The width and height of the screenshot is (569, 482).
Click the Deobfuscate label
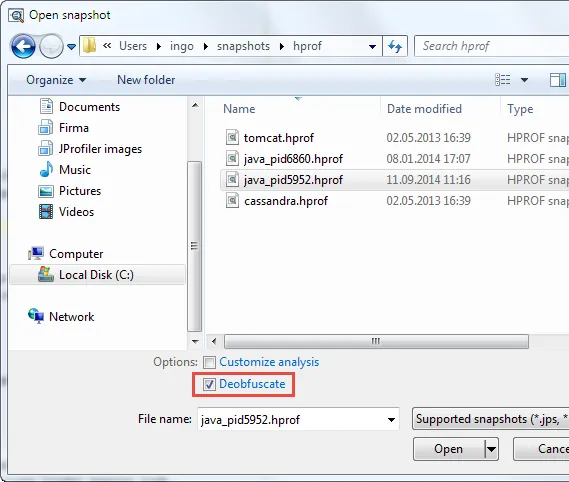[252, 384]
